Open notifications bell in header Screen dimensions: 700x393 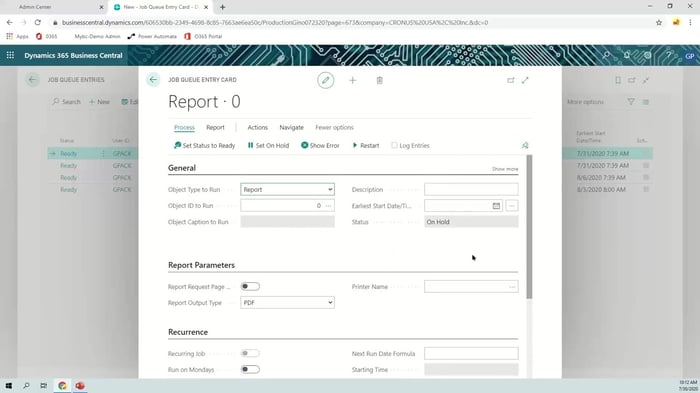[627, 55]
